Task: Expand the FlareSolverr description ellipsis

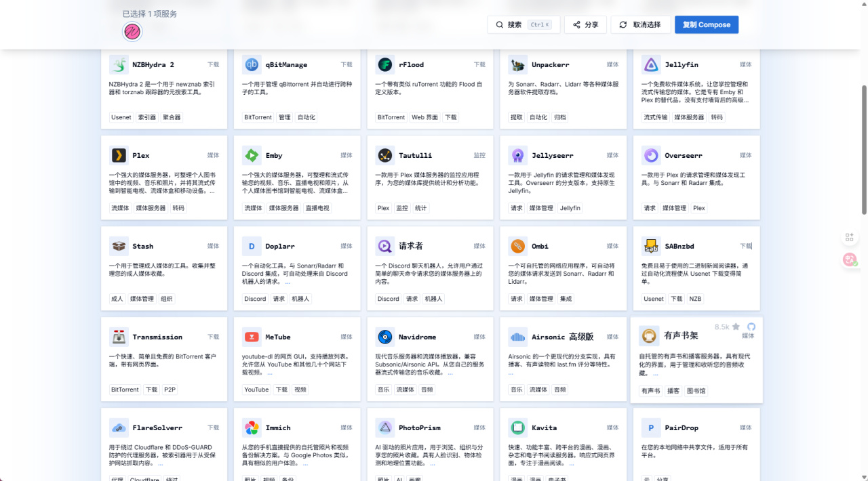Action: [161, 464]
